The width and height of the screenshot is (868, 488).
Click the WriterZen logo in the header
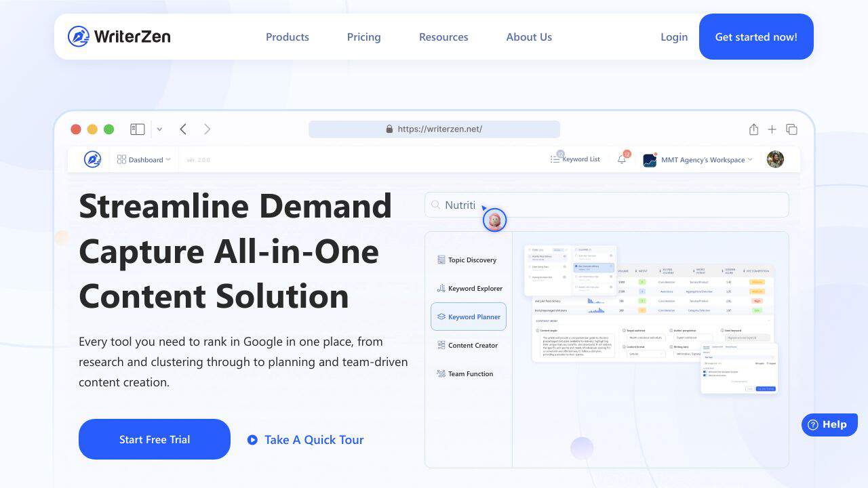(119, 37)
